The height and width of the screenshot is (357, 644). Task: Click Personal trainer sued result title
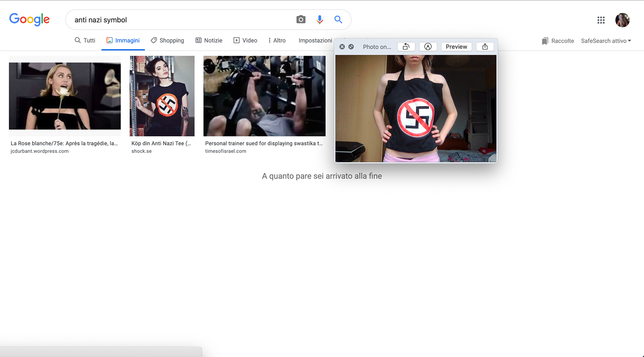[264, 143]
